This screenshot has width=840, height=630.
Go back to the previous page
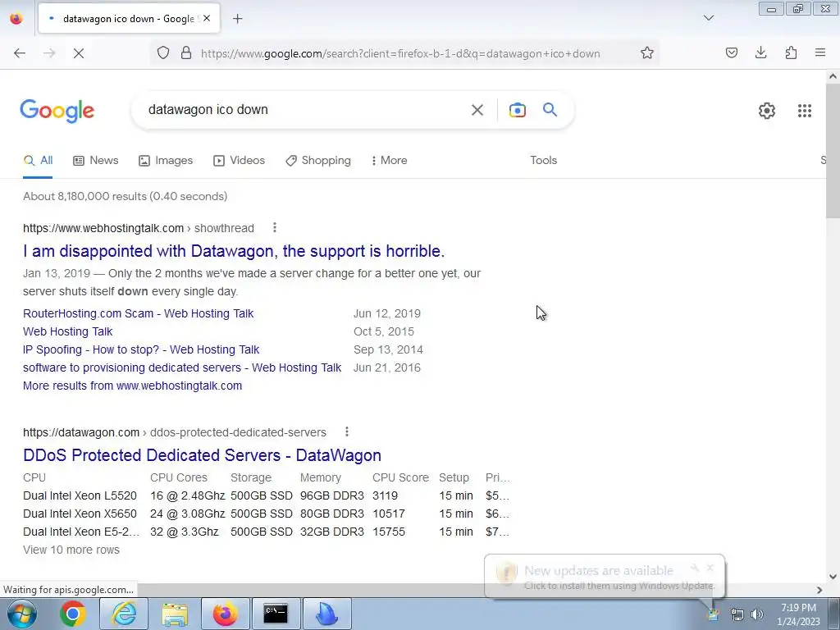[20, 53]
